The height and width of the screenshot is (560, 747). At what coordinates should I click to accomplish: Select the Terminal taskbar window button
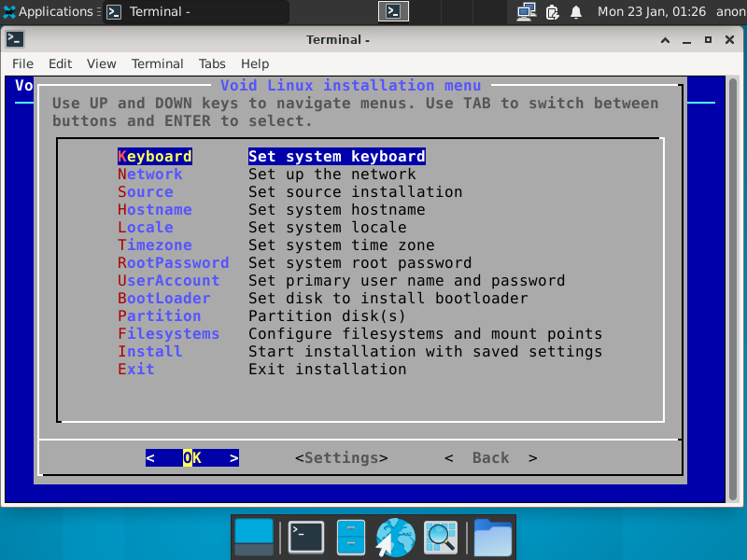pos(196,11)
